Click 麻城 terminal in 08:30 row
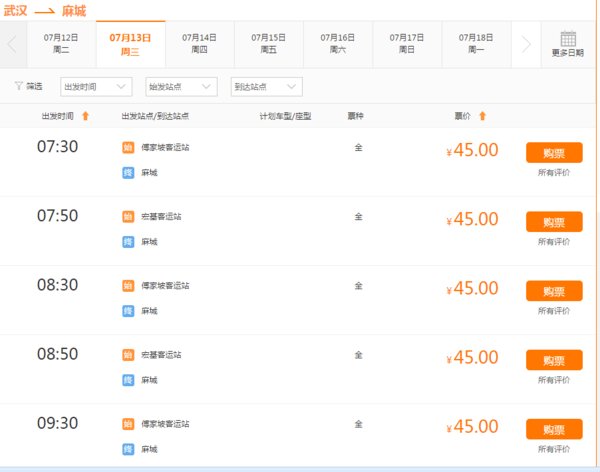 [x=149, y=311]
